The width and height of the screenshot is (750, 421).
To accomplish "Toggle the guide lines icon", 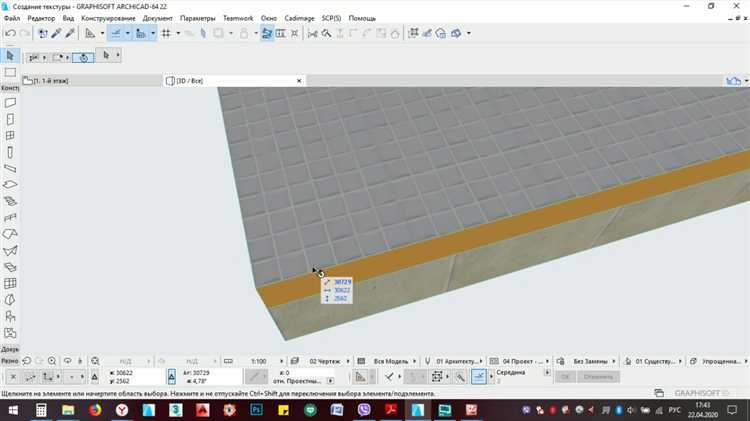I will click(116, 33).
